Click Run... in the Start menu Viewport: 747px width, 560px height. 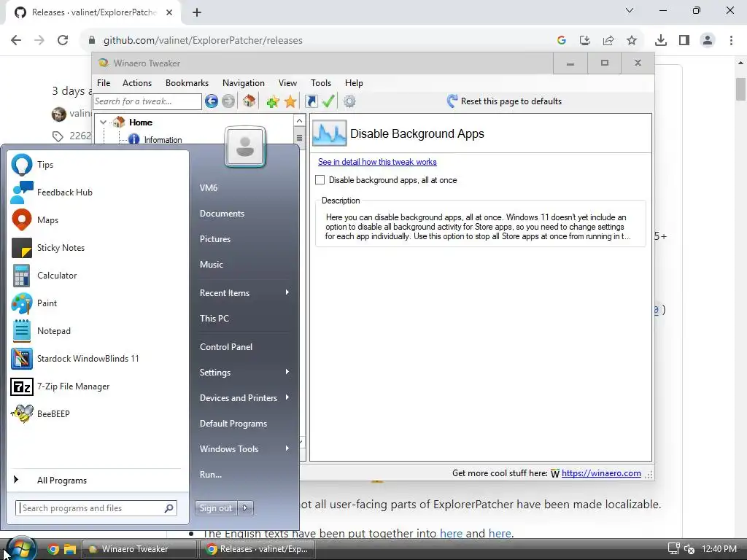pyautogui.click(x=211, y=474)
